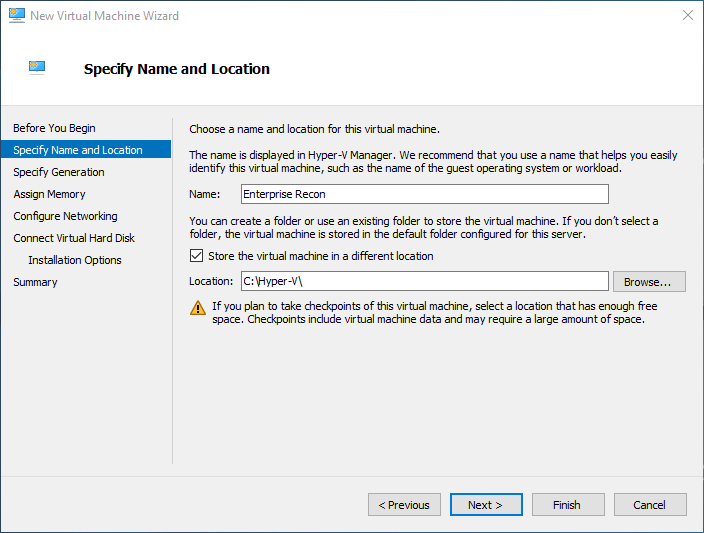The height and width of the screenshot is (533, 704).
Task: Open the Before You Begin step
Action: click(54, 128)
